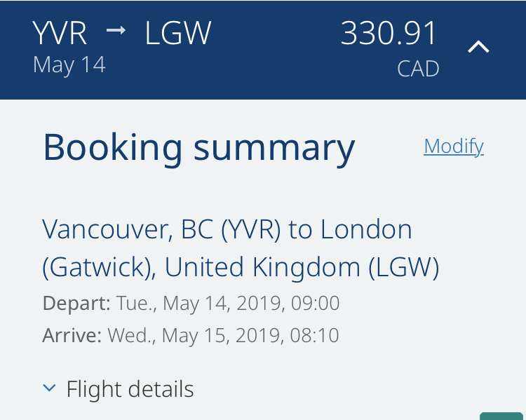This screenshot has height=420, width=526.
Task: Click the May 14 date in header
Action: point(69,65)
